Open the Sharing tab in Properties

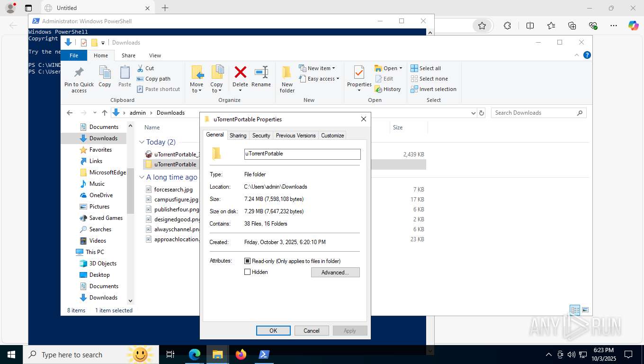238,136
